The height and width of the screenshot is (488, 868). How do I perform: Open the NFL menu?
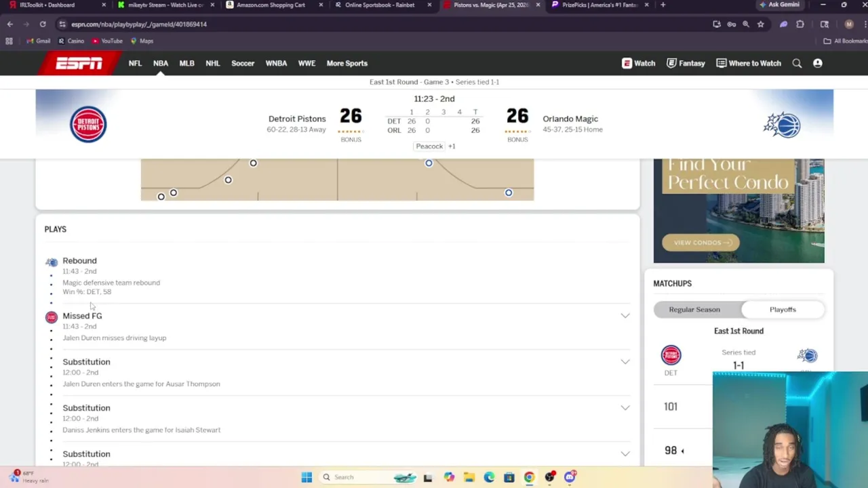[135, 63]
